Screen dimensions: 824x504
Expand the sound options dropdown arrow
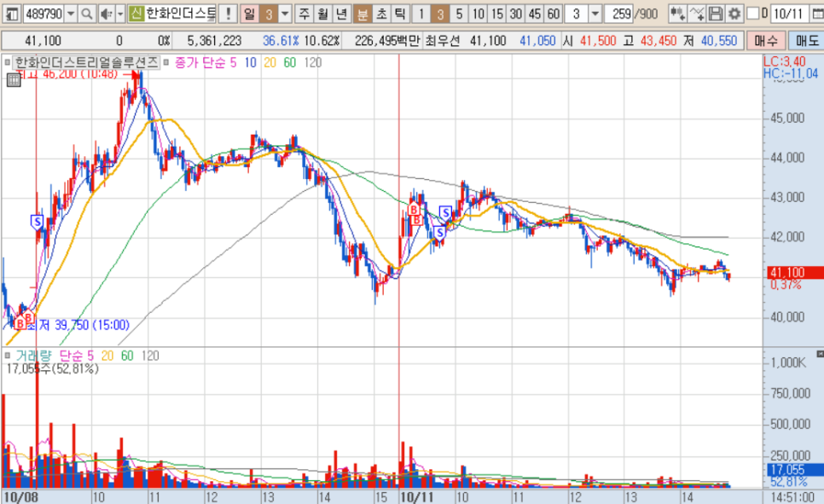[x=119, y=14]
